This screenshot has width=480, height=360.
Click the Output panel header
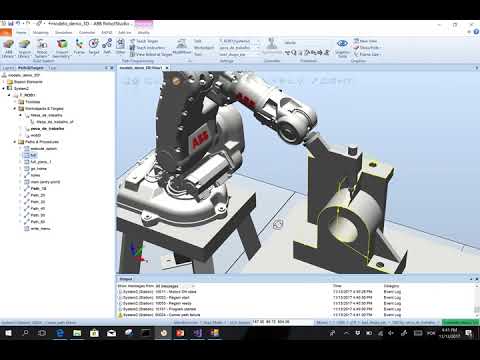[126, 279]
